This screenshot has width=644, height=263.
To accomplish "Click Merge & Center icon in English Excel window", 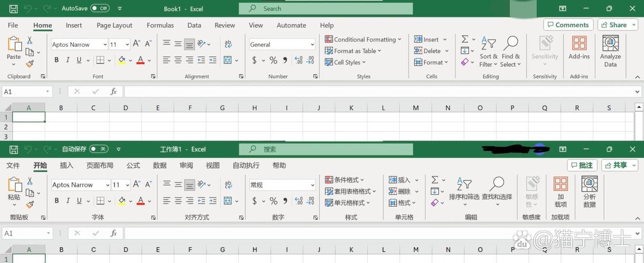I will (x=228, y=60).
